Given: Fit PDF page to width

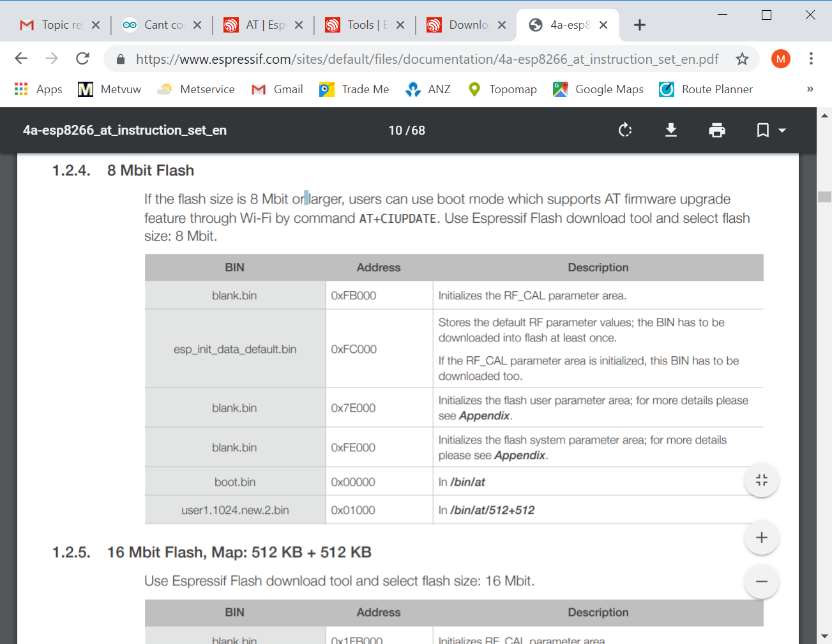Looking at the screenshot, I should click(x=762, y=480).
